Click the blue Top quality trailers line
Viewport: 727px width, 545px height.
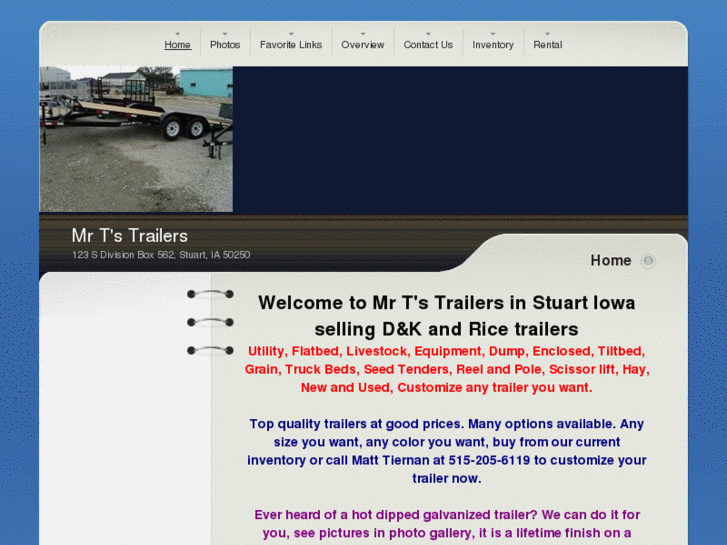coord(446,424)
